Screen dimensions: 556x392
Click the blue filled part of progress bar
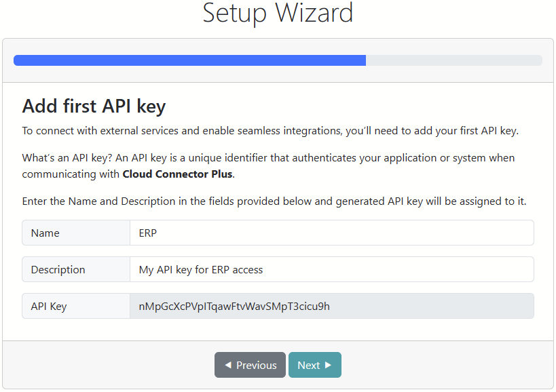pos(189,60)
